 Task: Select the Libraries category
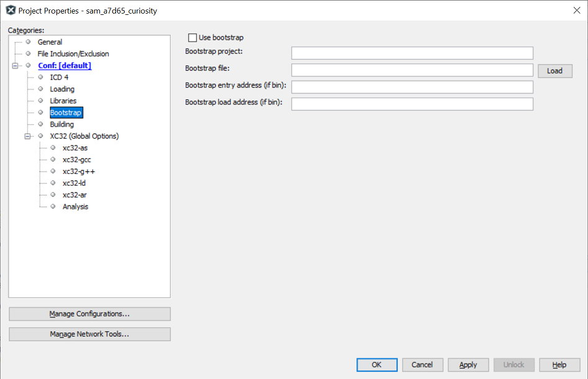[63, 101]
